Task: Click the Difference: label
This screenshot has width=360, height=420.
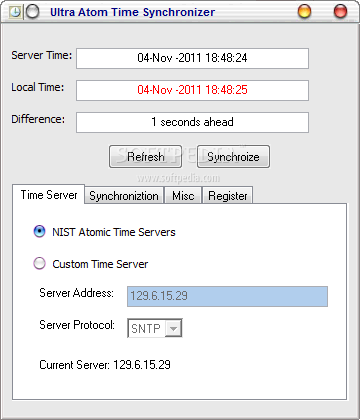Action: coord(38,119)
